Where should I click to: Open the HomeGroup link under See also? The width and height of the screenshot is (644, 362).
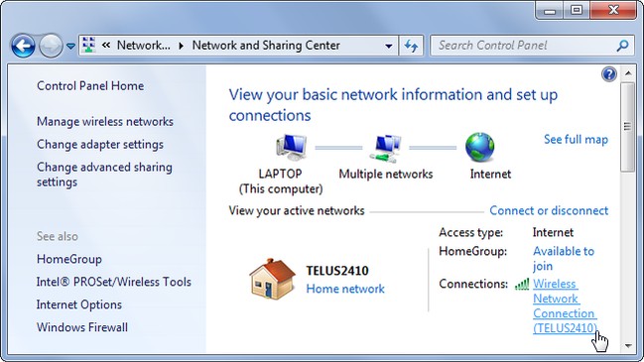tap(69, 260)
